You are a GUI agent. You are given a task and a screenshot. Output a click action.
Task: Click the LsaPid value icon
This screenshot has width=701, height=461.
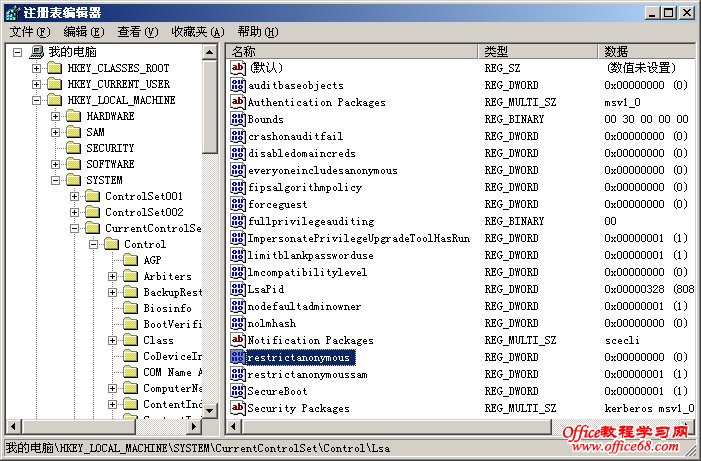point(237,289)
